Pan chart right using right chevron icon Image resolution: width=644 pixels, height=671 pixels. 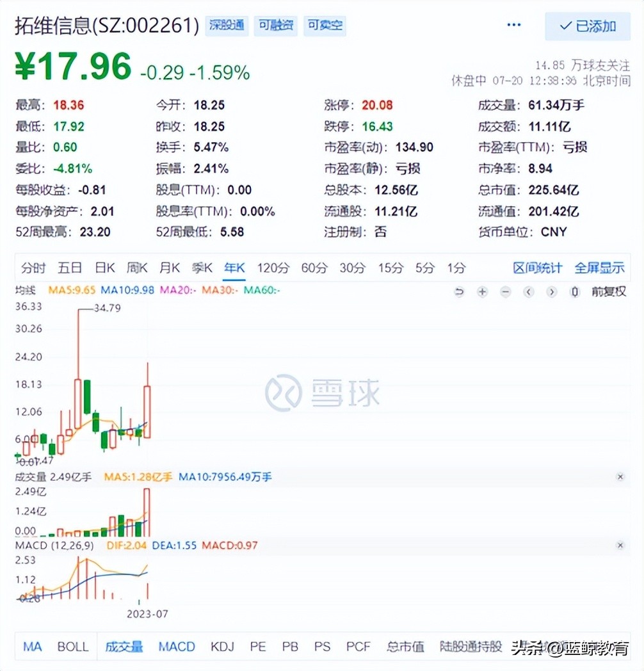coord(551,291)
